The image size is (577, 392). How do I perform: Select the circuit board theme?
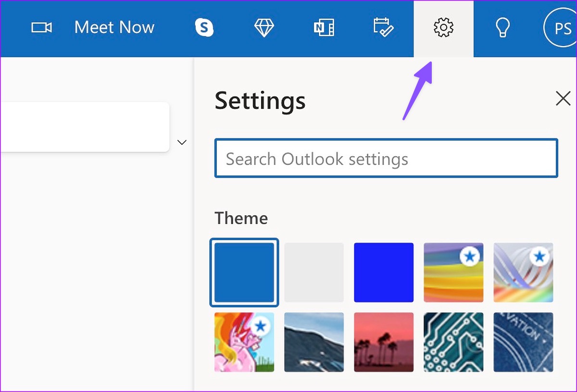coord(453,342)
